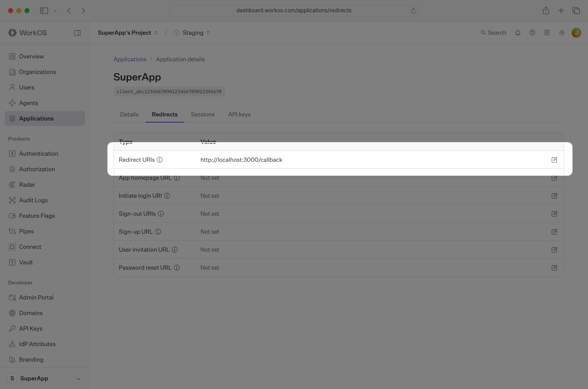Click the WorkOS logo
The image size is (588, 389).
click(28, 33)
